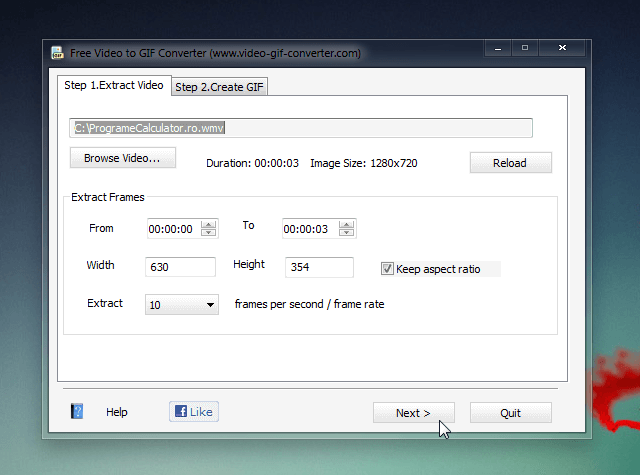Image resolution: width=640 pixels, height=475 pixels.
Task: Click the Facebook Like button
Action: coord(193,411)
